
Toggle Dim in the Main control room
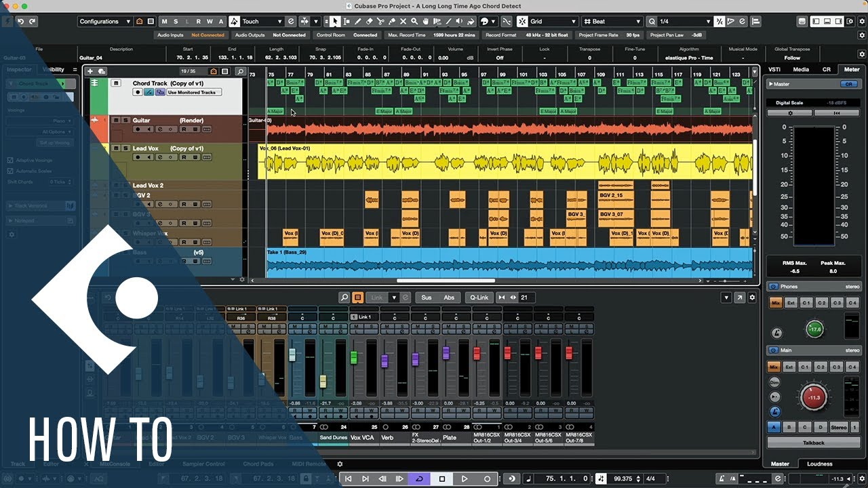point(774,382)
